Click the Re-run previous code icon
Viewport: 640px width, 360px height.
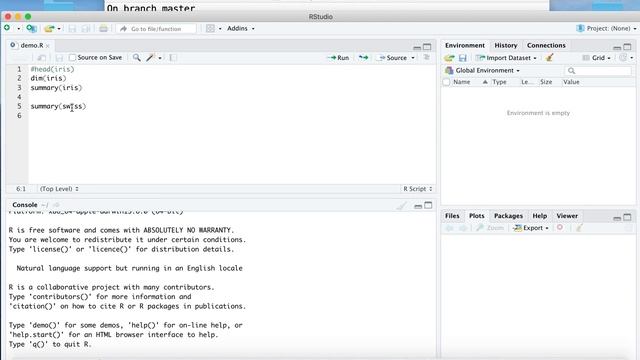point(363,58)
